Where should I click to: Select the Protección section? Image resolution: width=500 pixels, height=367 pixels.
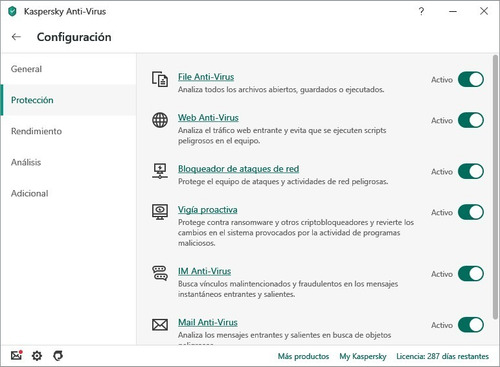point(68,100)
